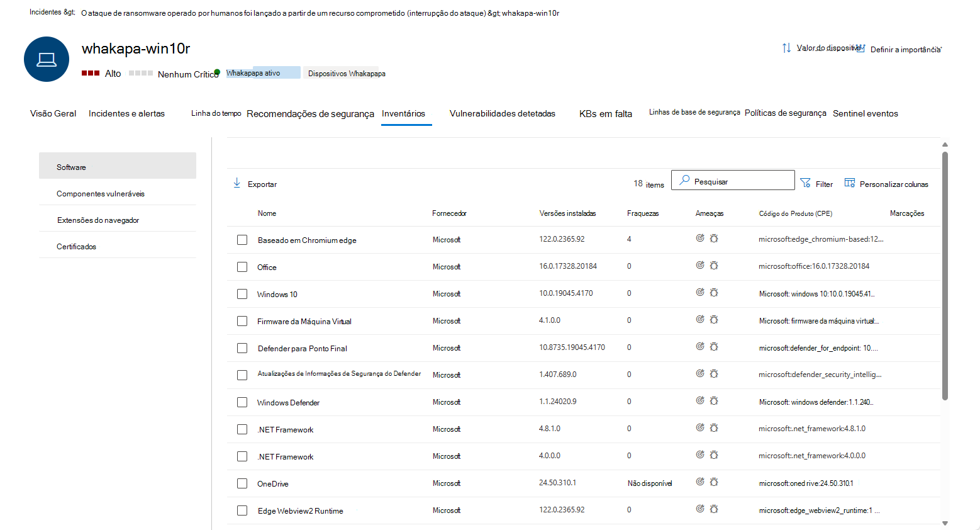Click the target icon in the Windows Defender row

coord(700,401)
